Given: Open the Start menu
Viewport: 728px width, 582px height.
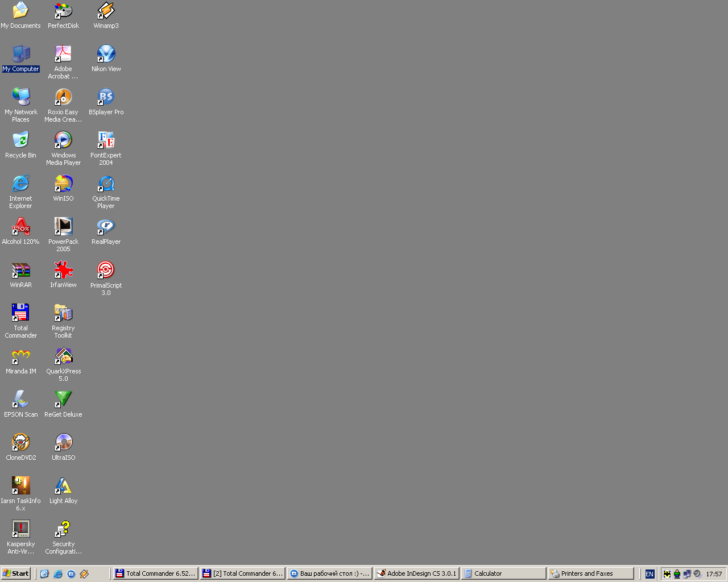Looking at the screenshot, I should click(x=16, y=573).
